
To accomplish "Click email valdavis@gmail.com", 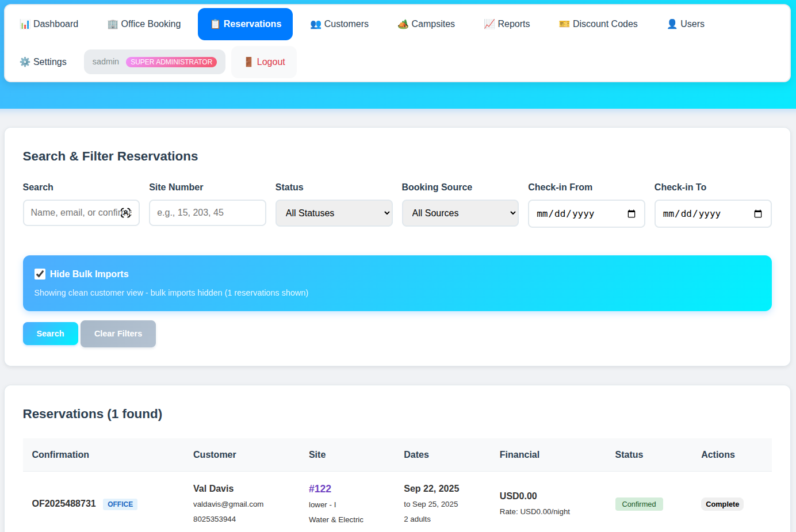I will pos(228,504).
